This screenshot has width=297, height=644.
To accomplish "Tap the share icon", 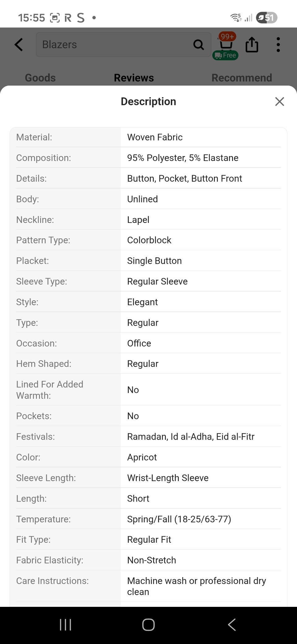I will point(252,45).
